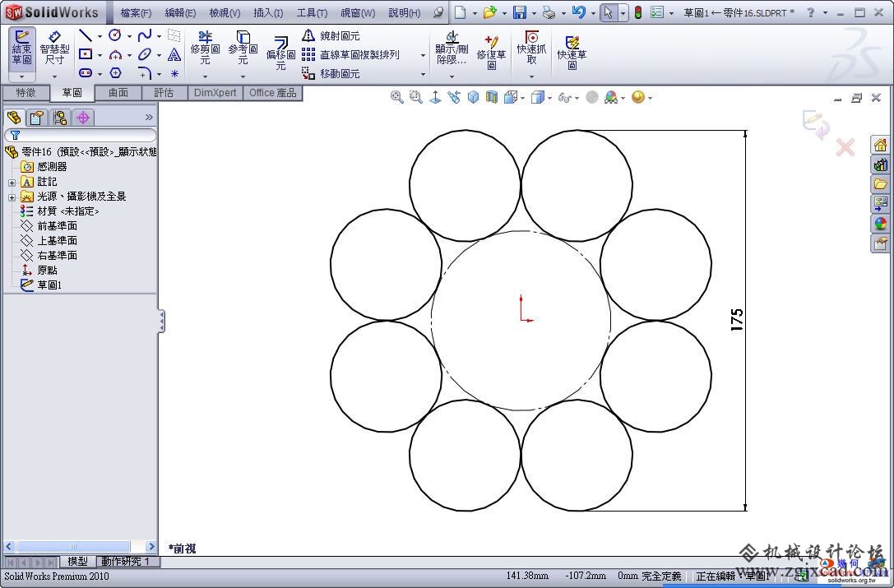Image resolution: width=894 pixels, height=588 pixels.
Task: Select the Spline sketch tool
Action: point(145,36)
